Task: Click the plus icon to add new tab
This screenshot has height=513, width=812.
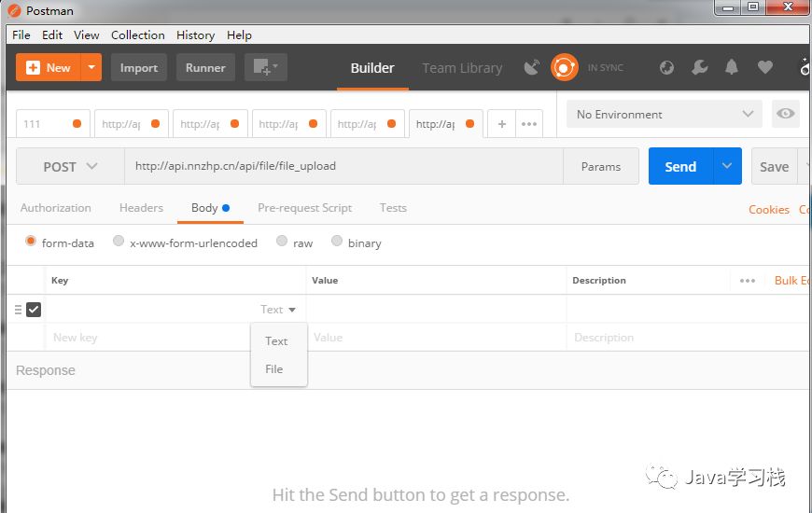Action: (502, 124)
